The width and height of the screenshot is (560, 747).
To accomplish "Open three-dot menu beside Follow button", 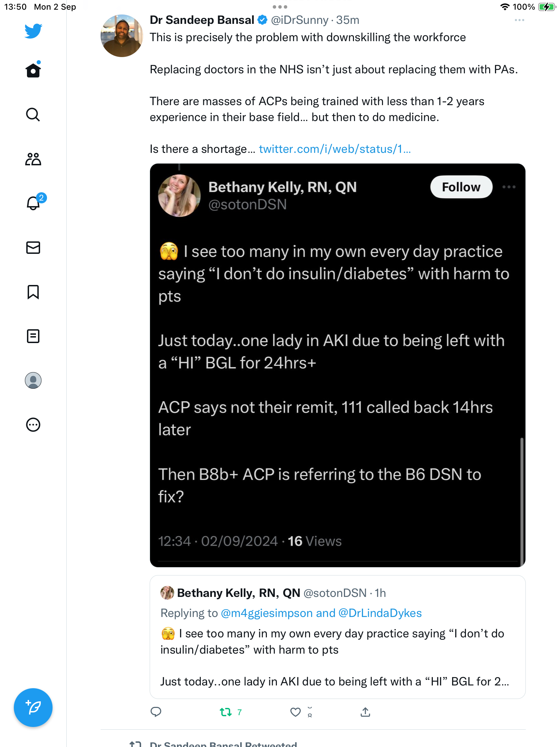I will coord(509,187).
